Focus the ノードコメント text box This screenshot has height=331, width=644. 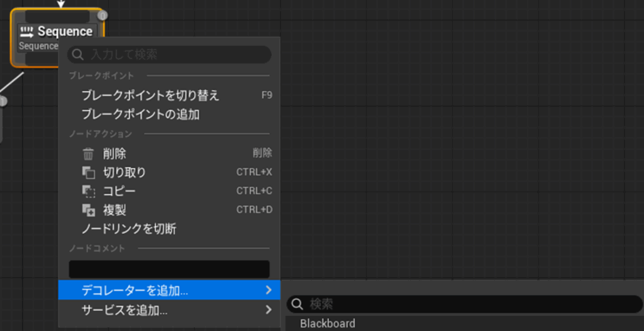coord(169,269)
